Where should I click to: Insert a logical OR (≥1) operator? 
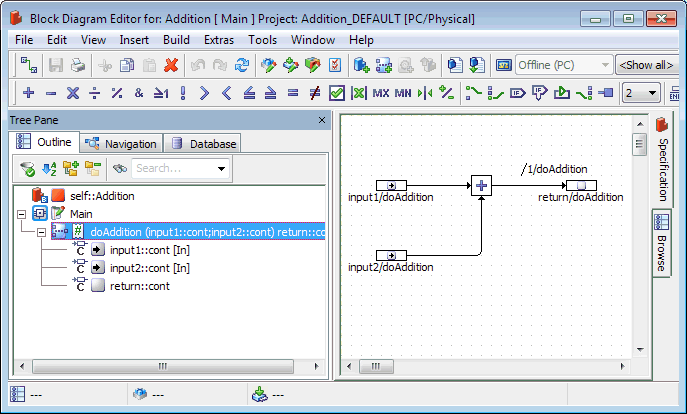tap(161, 93)
